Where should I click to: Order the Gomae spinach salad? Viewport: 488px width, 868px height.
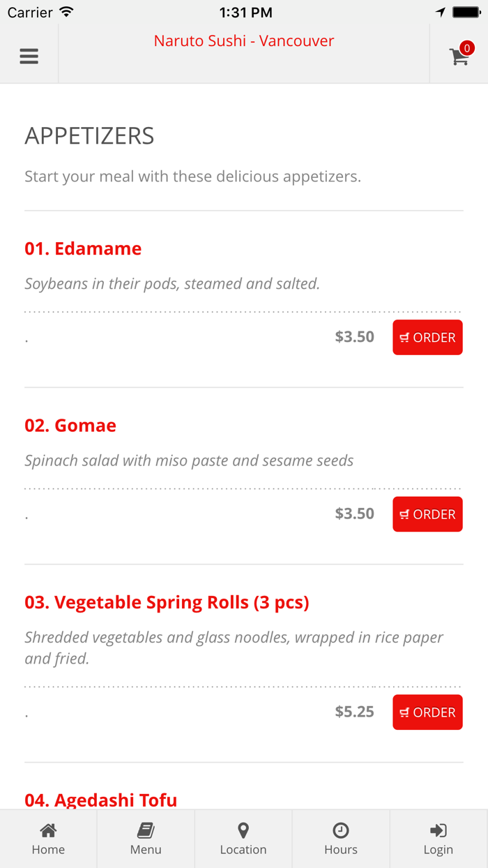(x=427, y=514)
